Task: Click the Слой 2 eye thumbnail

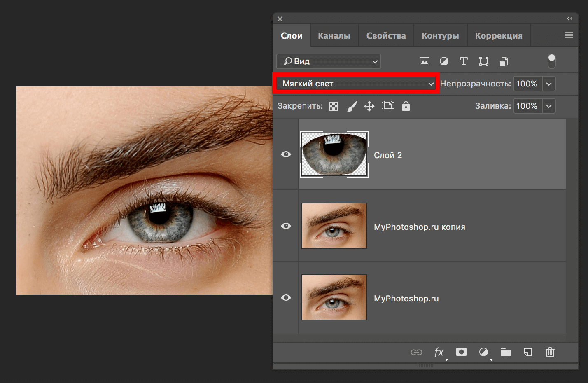Action: [x=334, y=154]
